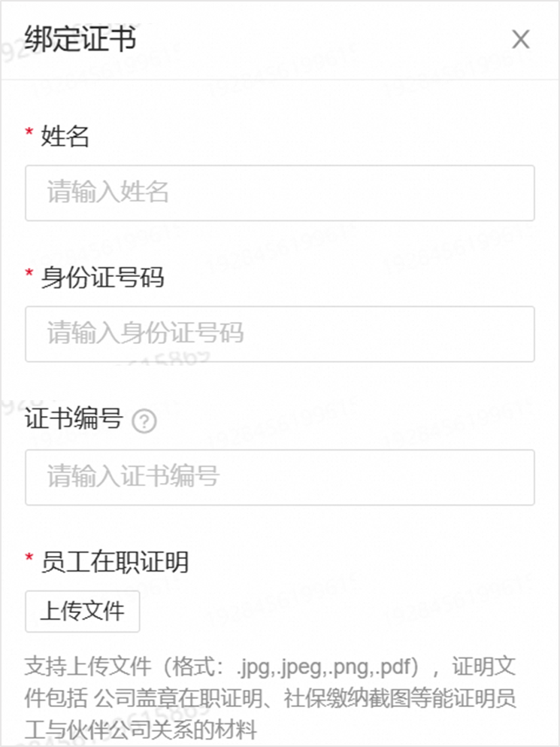This screenshot has width=560, height=747.
Task: Click the 员工在职证明 section label
Action: tap(115, 562)
